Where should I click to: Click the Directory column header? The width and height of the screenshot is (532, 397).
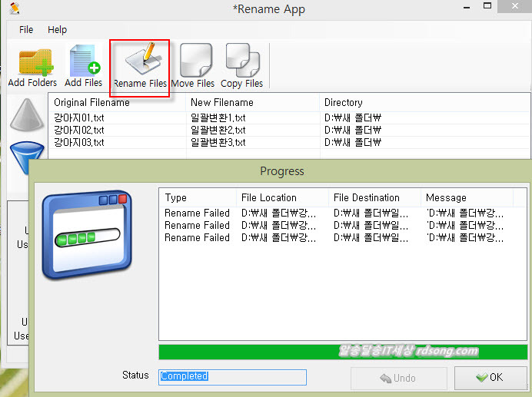click(344, 102)
